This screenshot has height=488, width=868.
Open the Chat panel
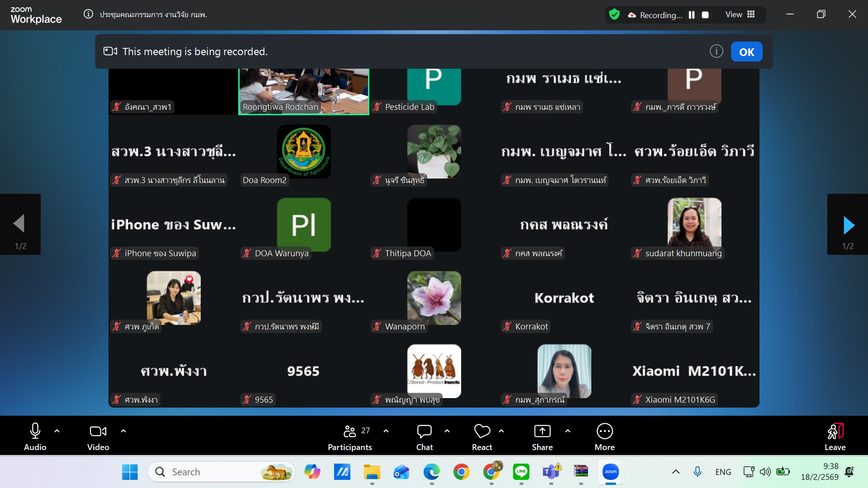424,436
